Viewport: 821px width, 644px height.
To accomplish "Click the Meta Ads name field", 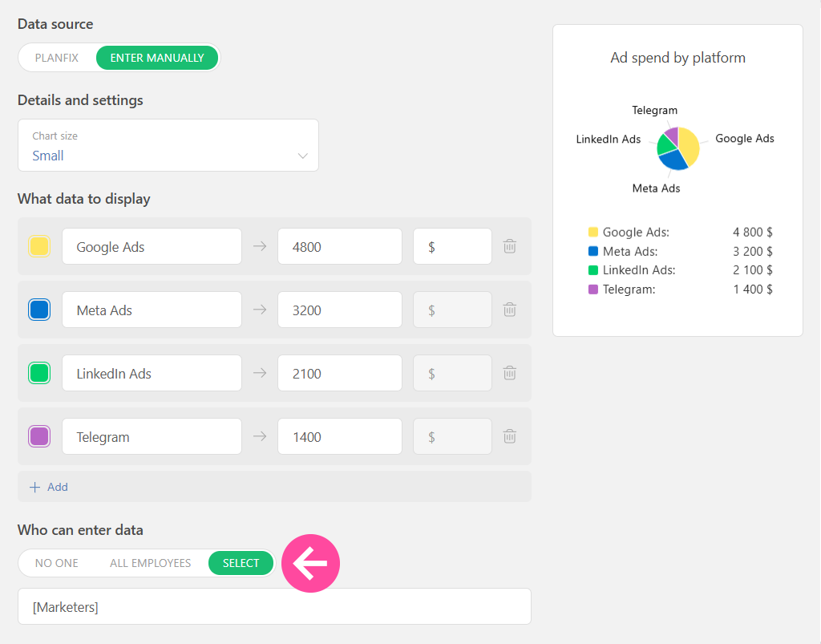I will 152,310.
